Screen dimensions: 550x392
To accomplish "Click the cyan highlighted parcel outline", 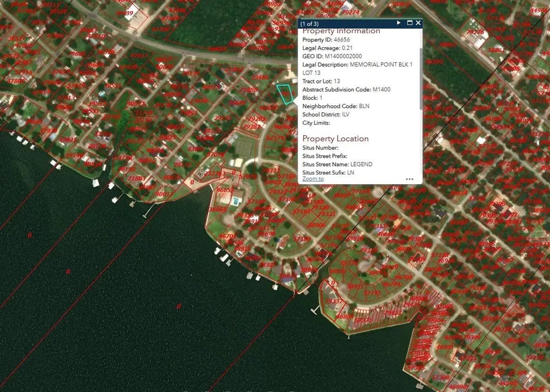I will point(286,94).
